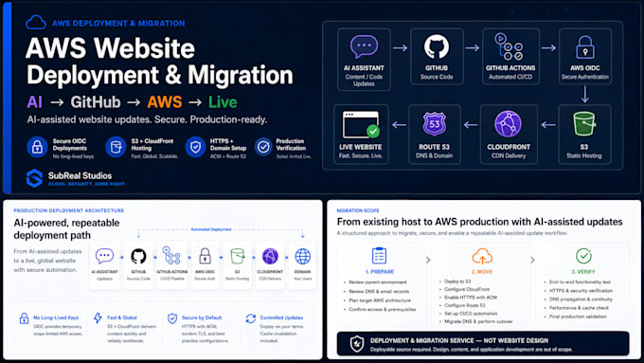This screenshot has width=644, height=363.
Task: Select the Live Website browser window icon
Action: [361, 124]
